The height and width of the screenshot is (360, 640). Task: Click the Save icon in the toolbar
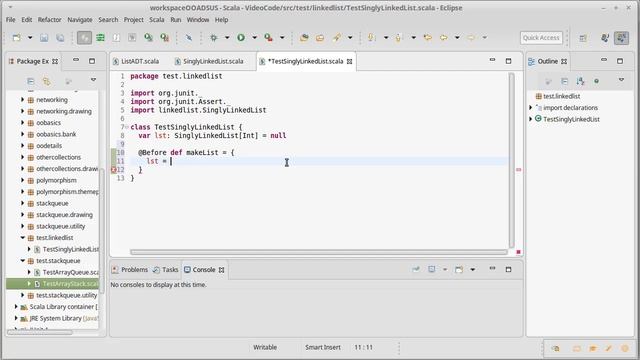point(44,38)
